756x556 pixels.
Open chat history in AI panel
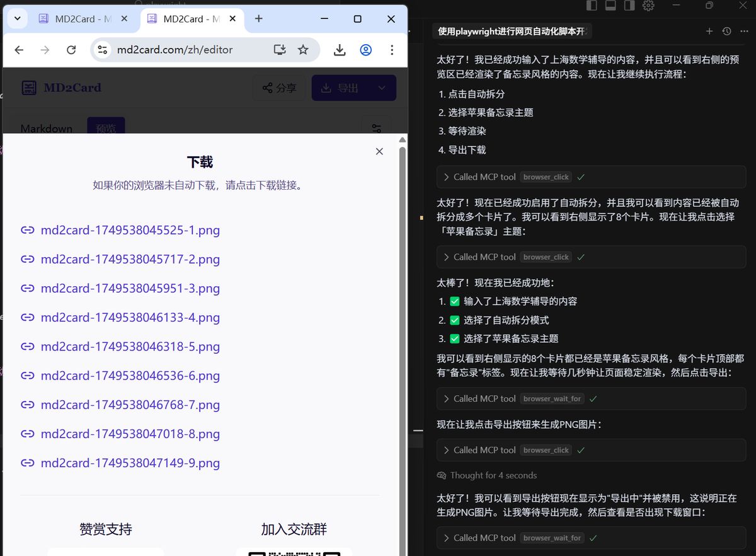point(726,31)
